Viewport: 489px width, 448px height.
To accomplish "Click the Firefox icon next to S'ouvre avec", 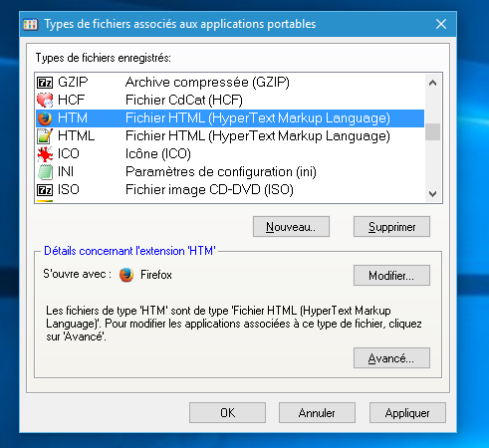I will click(x=126, y=275).
